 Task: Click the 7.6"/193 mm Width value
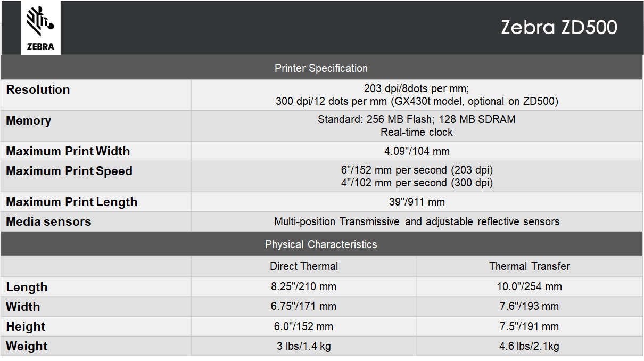530,306
